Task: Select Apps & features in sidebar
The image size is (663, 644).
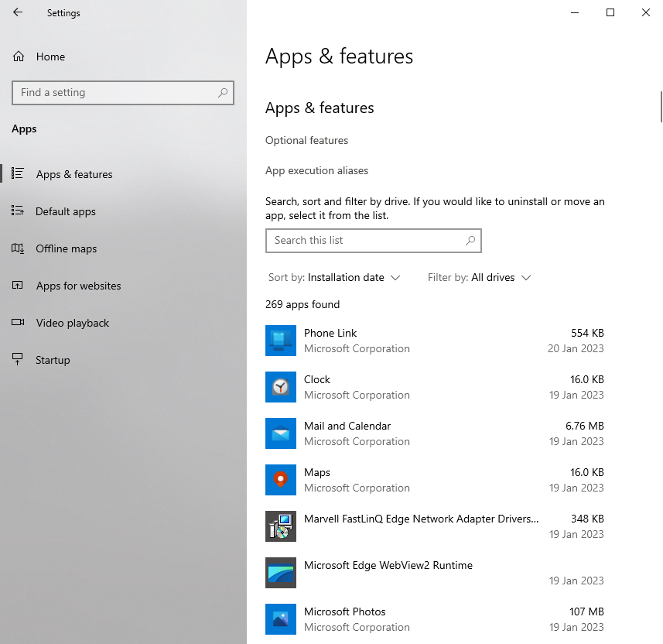Action: (x=74, y=174)
